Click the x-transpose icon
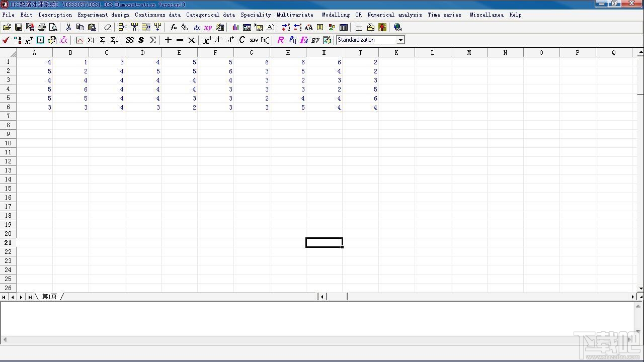The width and height of the screenshot is (644, 362). (x=29, y=40)
